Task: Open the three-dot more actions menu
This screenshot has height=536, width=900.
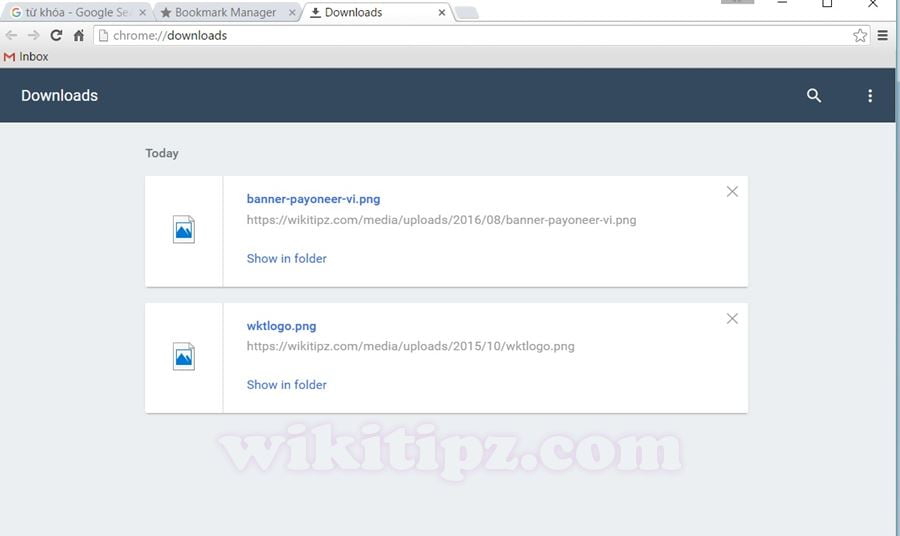Action: coord(870,96)
